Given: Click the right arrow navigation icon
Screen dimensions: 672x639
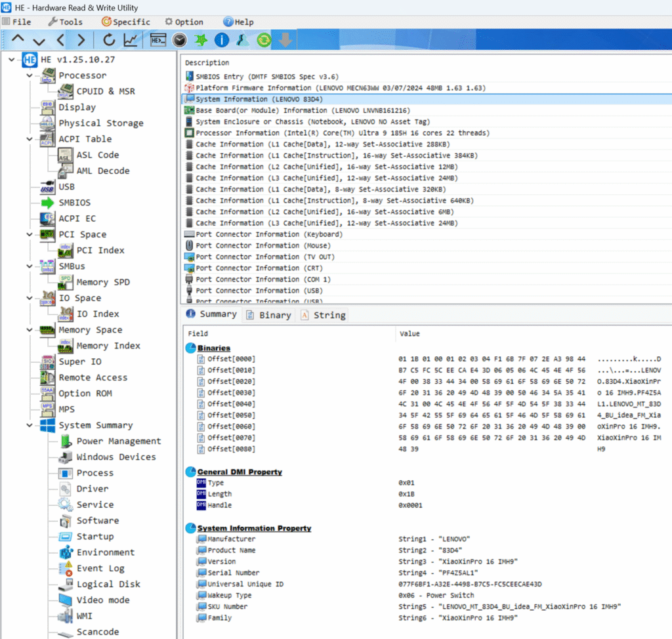Looking at the screenshot, I should [81, 40].
